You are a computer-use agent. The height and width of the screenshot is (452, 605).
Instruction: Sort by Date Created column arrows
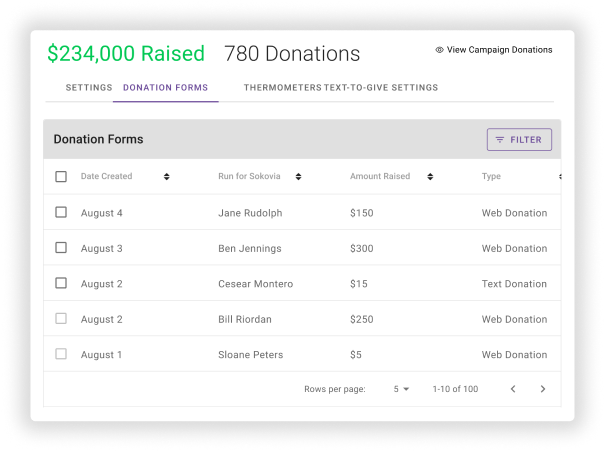tap(166, 177)
